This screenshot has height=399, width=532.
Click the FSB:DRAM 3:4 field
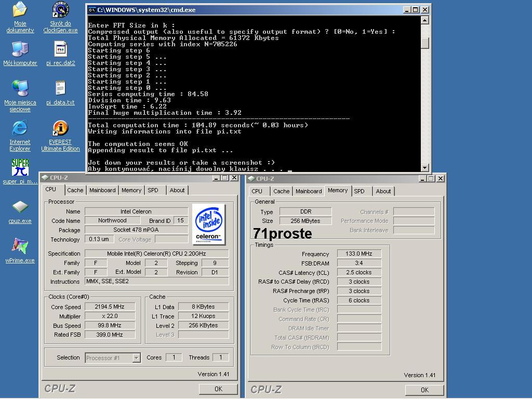(x=359, y=263)
